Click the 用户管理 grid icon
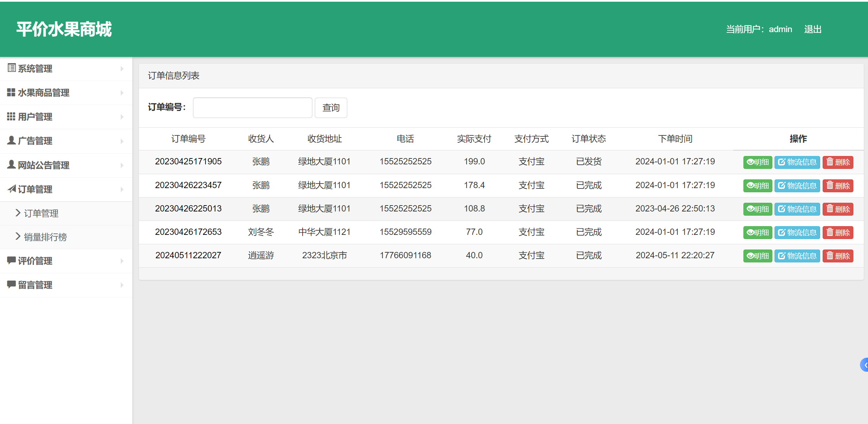Screen dimensions: 868x424 (x=11, y=116)
